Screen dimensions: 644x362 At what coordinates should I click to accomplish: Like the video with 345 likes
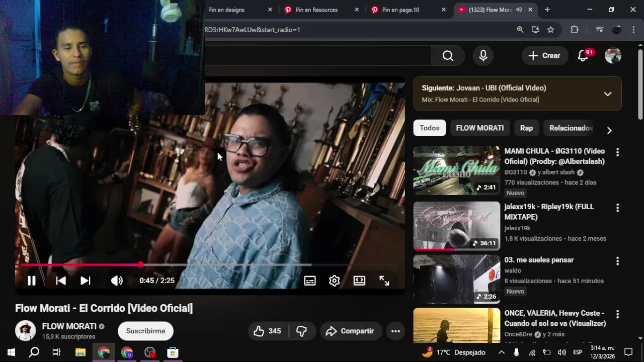(268, 331)
